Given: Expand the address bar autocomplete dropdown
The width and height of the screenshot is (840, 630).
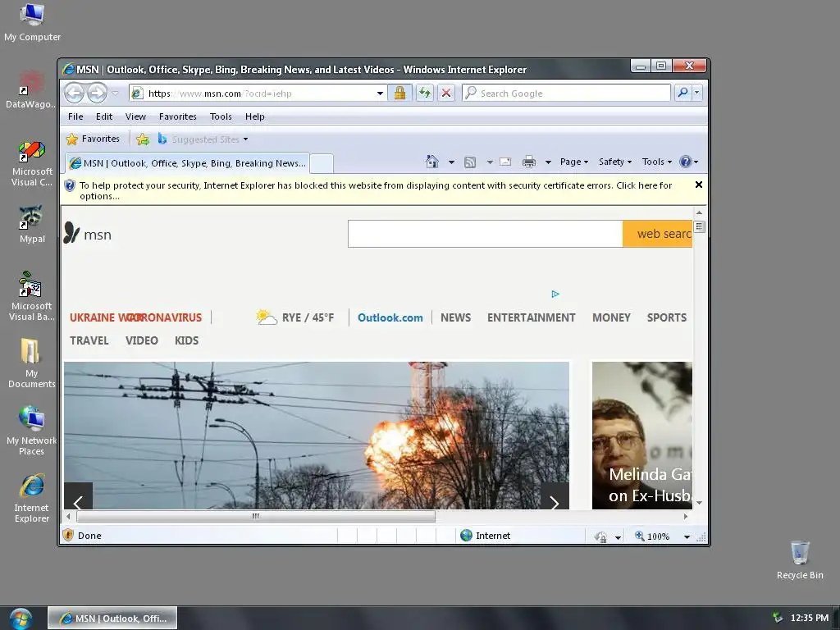Looking at the screenshot, I should (380, 94).
